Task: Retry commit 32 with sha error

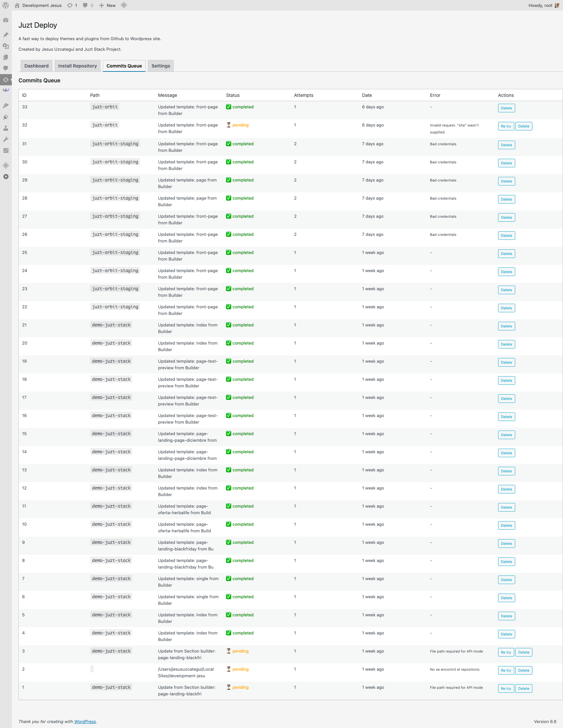Action: 506,126
